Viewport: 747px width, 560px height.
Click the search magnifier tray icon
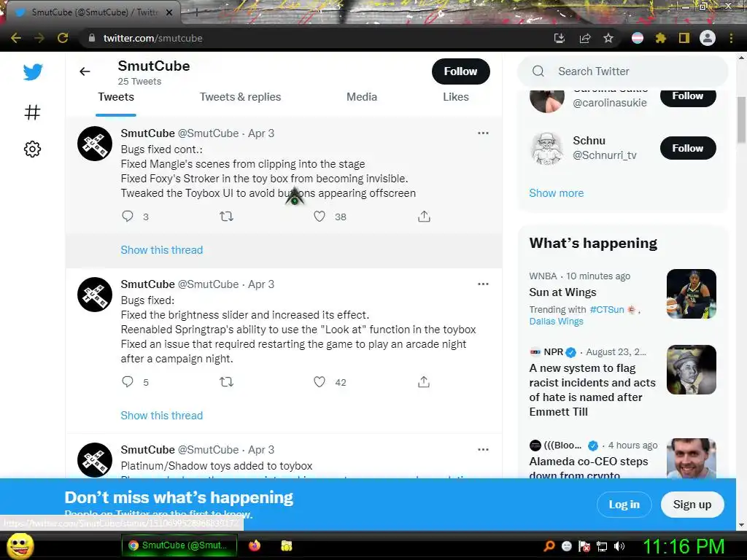coord(549,546)
